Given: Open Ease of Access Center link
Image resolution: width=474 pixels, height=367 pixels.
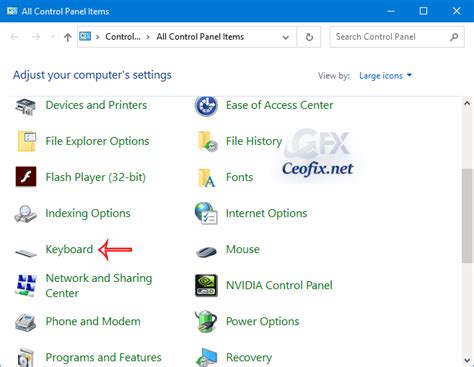Looking at the screenshot, I should pyautogui.click(x=279, y=105).
